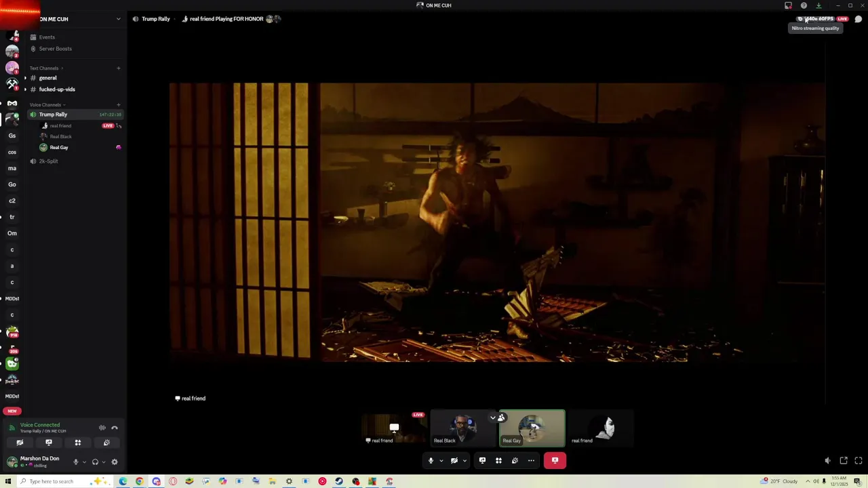Viewport: 868px width, 488px height.
Task: Open the Gs server in the server list
Action: click(x=12, y=136)
